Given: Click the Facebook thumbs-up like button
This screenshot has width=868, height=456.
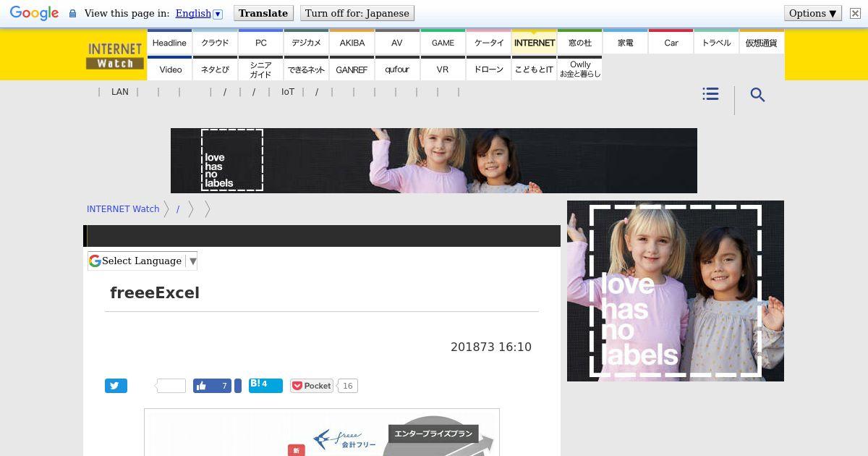Looking at the screenshot, I should coord(213,386).
